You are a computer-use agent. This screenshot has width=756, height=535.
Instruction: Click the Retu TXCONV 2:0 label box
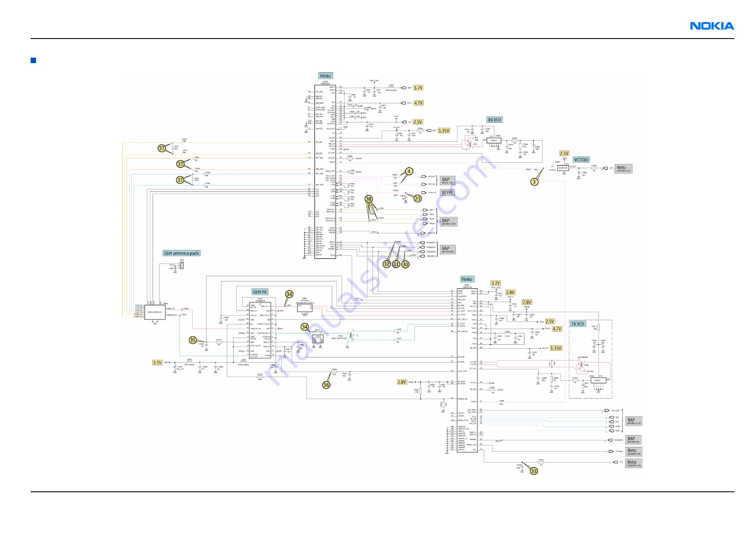tap(634, 463)
